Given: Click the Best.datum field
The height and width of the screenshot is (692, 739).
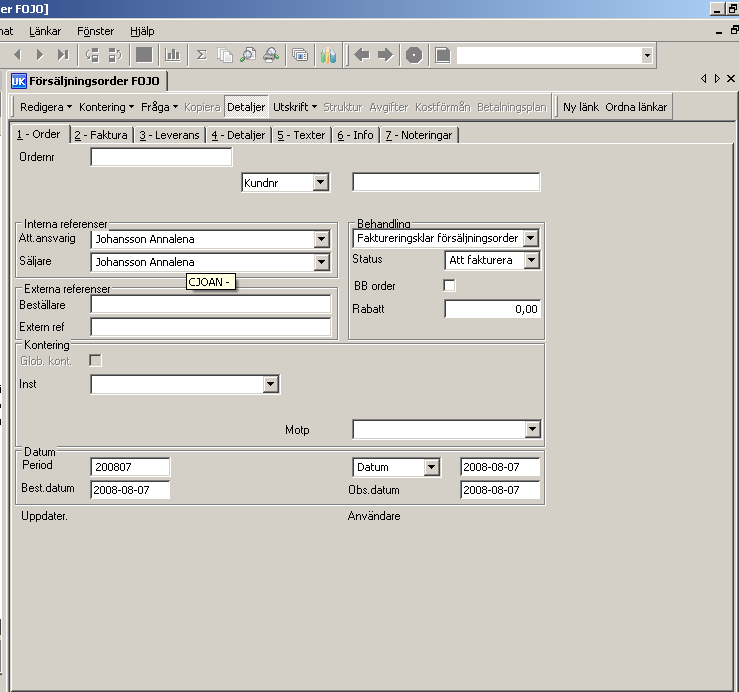Looking at the screenshot, I should [130, 490].
